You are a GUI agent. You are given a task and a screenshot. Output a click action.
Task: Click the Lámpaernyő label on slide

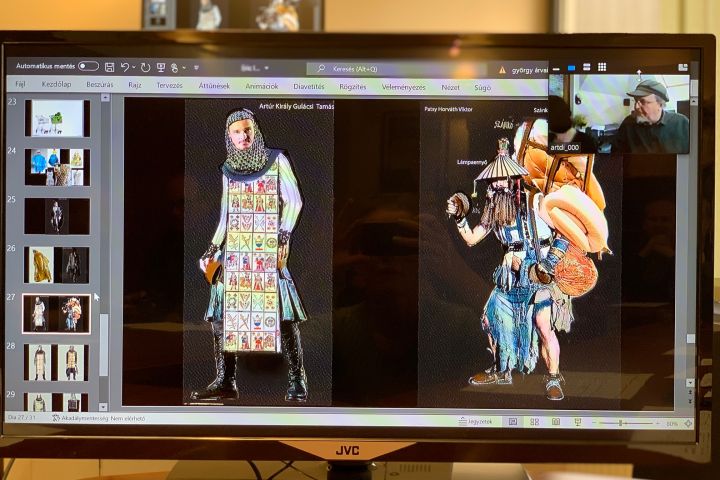(x=472, y=162)
